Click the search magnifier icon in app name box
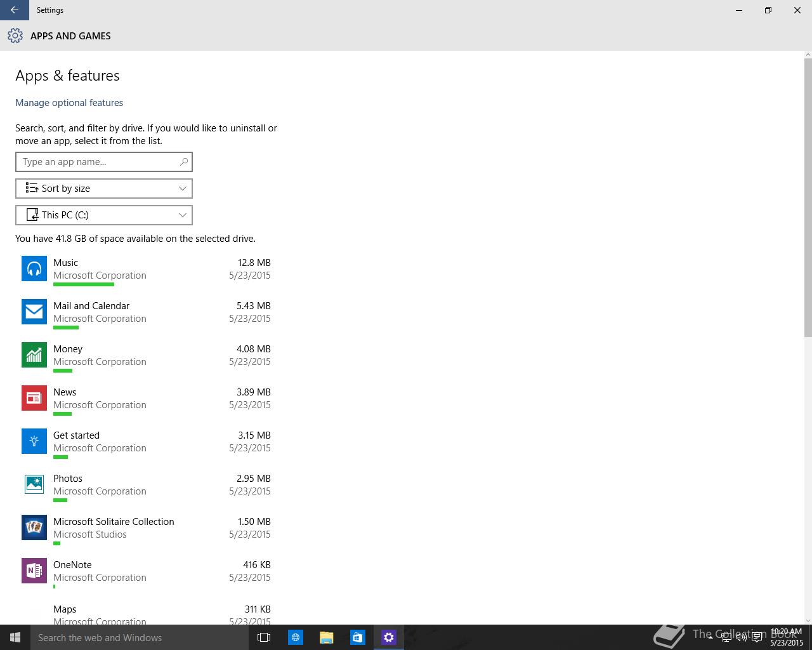The width and height of the screenshot is (812, 650). point(184,162)
